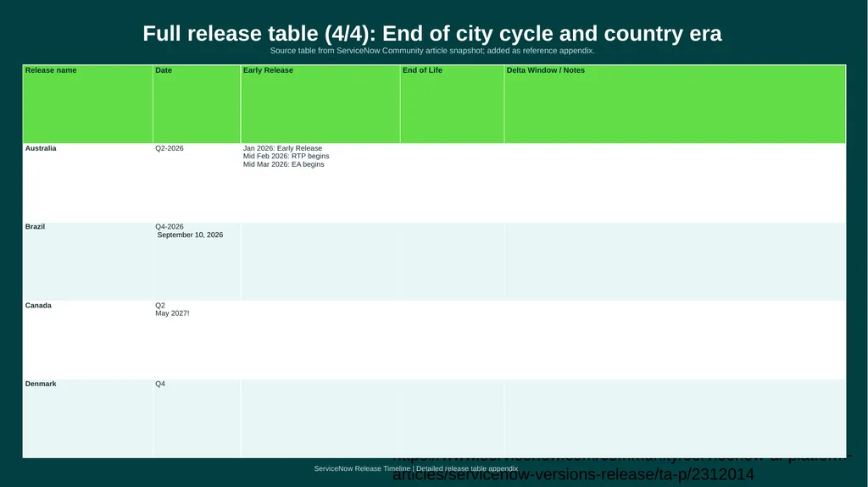Click 'May 2027!' date text
868x487 pixels.
pos(172,313)
